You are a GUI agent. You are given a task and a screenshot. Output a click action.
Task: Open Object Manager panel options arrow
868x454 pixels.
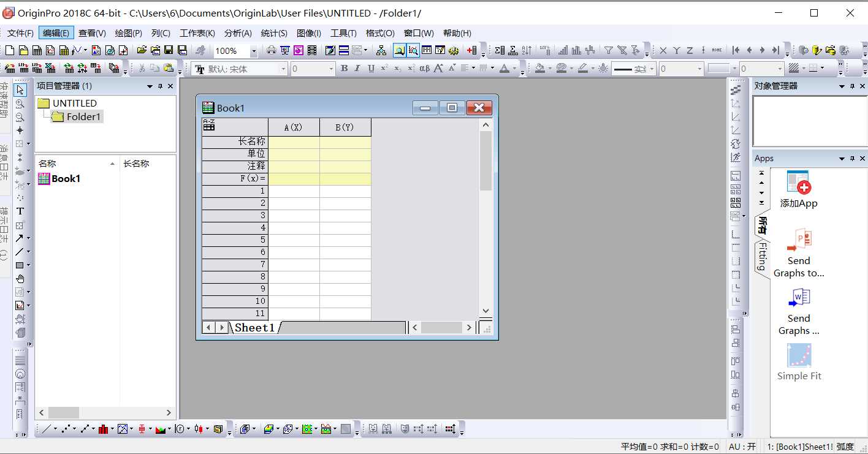pos(842,86)
